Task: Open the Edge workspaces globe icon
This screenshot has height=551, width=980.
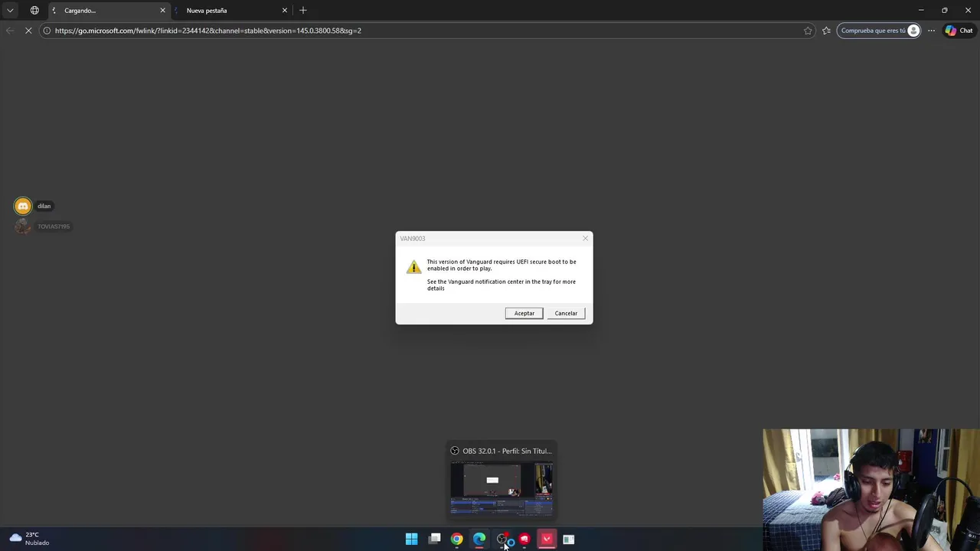Action: click(x=34, y=11)
